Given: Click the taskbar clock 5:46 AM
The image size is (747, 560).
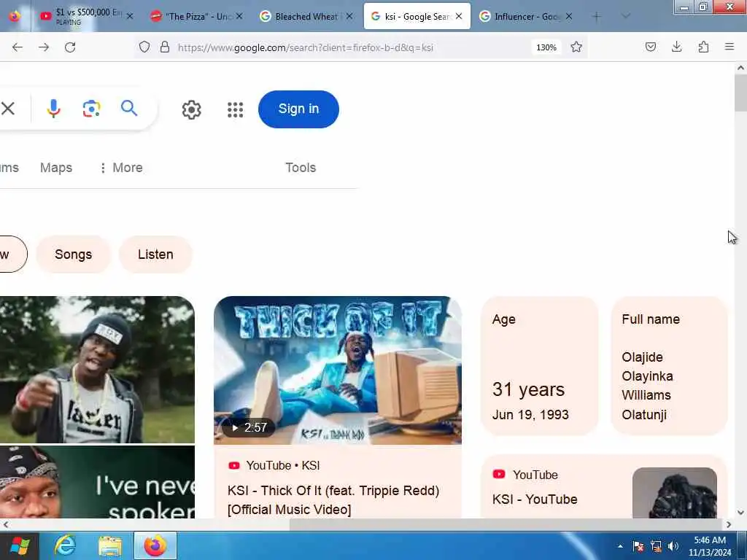Looking at the screenshot, I should click(x=710, y=545).
